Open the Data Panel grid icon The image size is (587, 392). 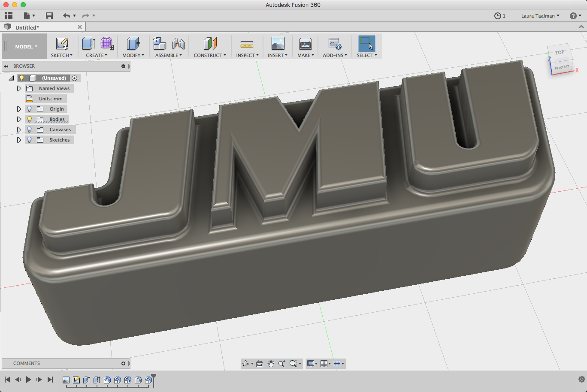pos(9,16)
